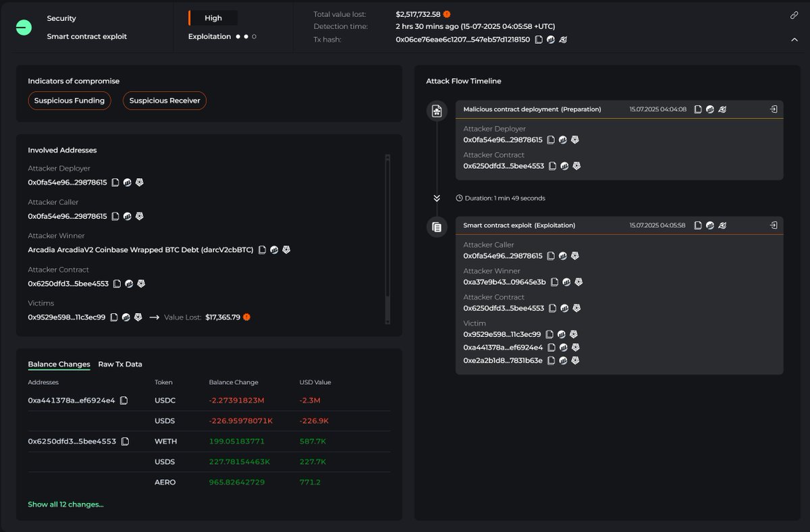Collapse the alert header with the top-right chevron
The image size is (810, 532).
[x=794, y=39]
